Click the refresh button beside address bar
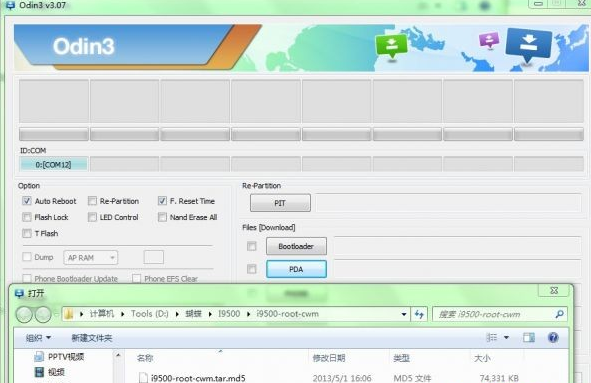 pyautogui.click(x=419, y=314)
